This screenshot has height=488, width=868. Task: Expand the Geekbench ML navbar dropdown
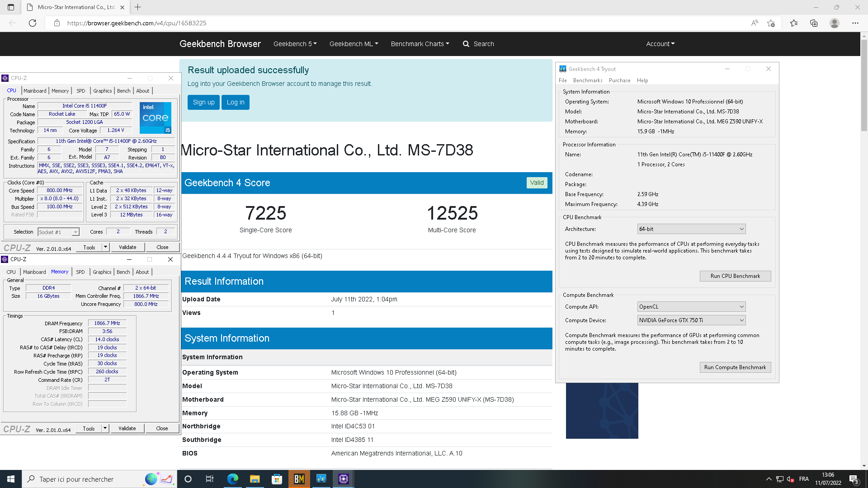(354, 44)
